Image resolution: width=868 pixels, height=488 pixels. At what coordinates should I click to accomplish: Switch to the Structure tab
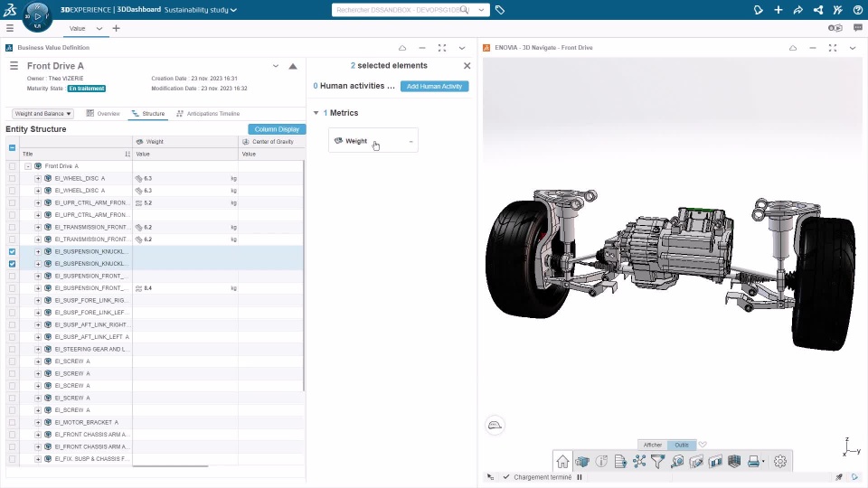tap(147, 114)
